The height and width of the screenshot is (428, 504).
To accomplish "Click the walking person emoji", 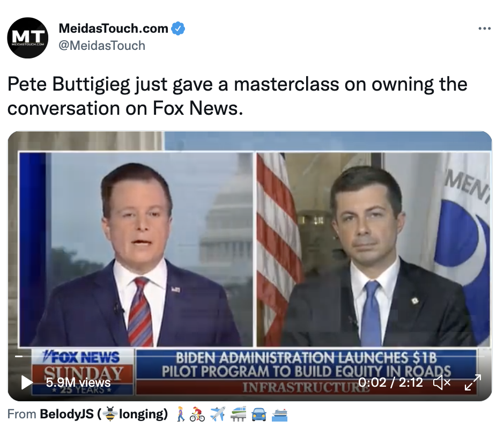I will tap(181, 414).
